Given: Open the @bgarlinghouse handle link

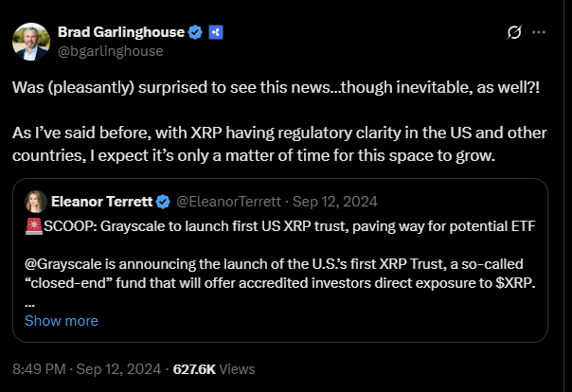Looking at the screenshot, I should [111, 51].
